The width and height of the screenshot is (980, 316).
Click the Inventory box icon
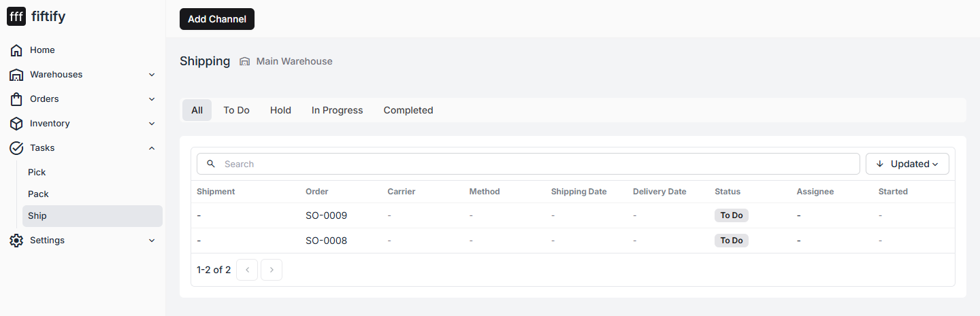coord(16,124)
